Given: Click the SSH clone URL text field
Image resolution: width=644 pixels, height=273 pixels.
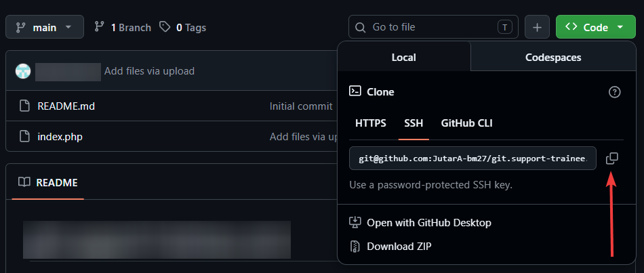Looking at the screenshot, I should click(472, 158).
